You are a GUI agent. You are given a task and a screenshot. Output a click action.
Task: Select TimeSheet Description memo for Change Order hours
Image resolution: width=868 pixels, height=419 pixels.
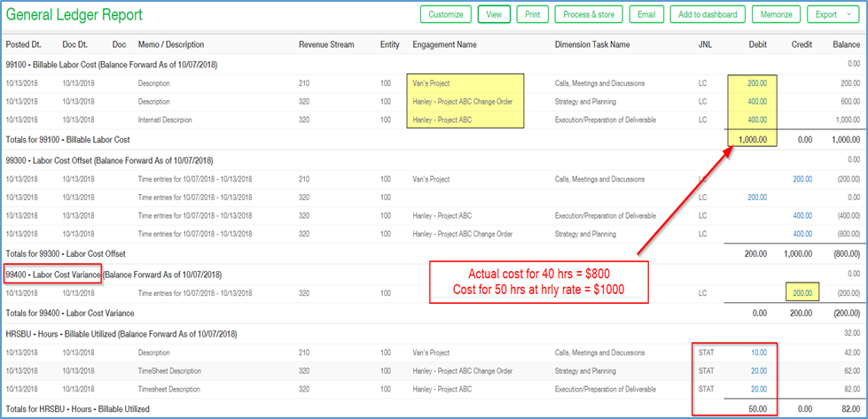click(169, 371)
